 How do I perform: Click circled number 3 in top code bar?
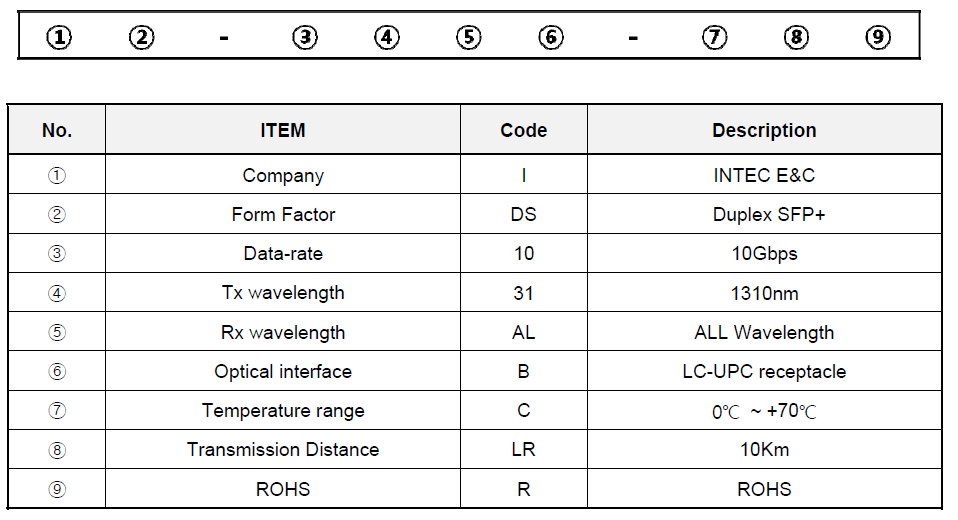coord(305,37)
